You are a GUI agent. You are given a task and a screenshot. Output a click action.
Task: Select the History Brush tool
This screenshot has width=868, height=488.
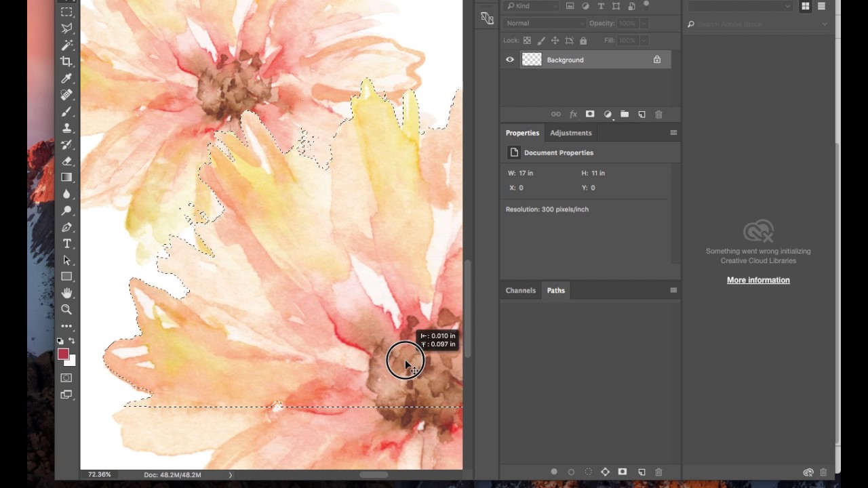pos(66,144)
